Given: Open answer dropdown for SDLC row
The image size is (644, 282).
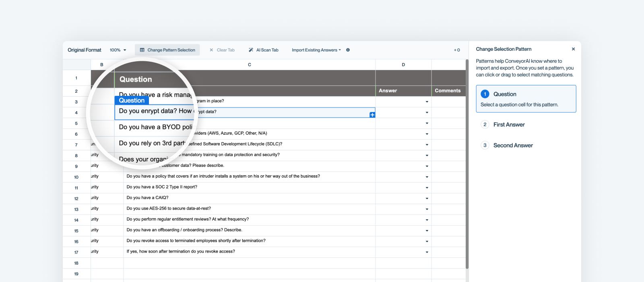Looking at the screenshot, I should click(427, 145).
